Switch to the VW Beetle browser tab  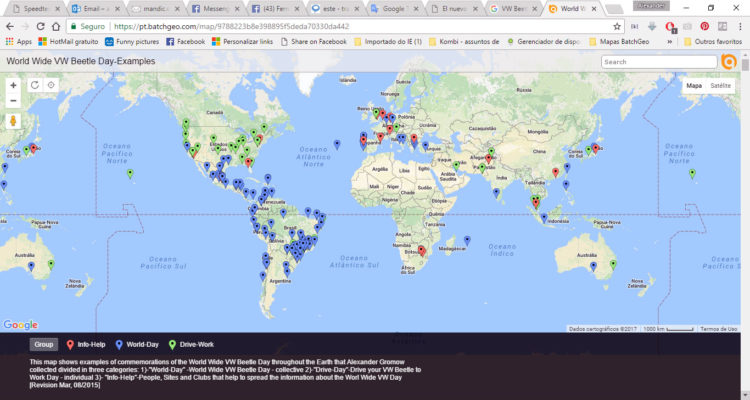516,8
